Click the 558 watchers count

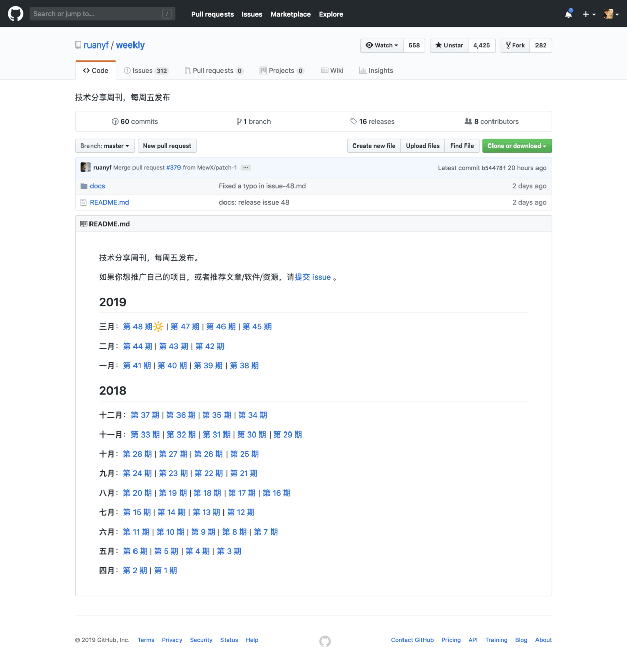tap(414, 45)
